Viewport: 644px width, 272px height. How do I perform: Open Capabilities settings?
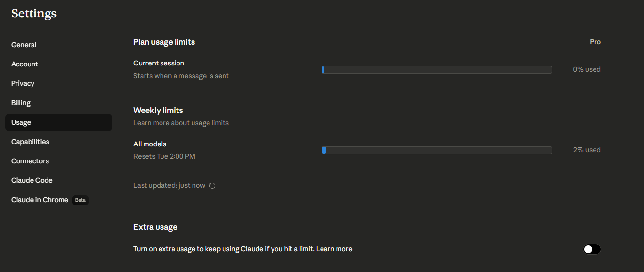pyautogui.click(x=30, y=142)
